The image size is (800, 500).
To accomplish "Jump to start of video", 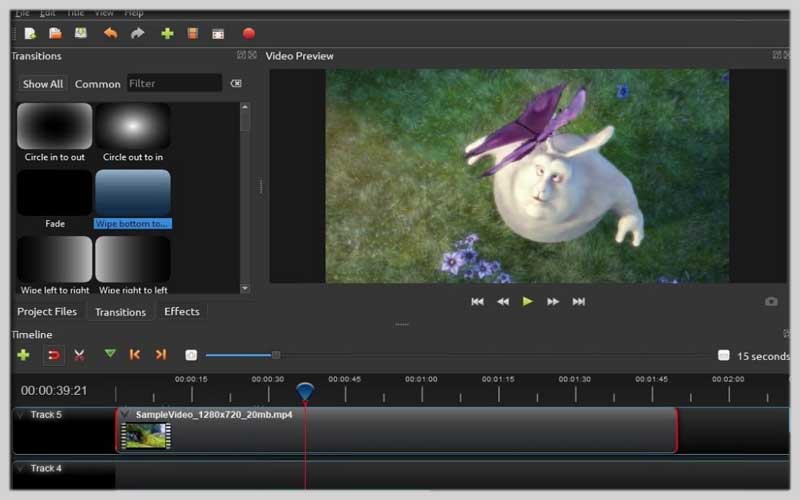I will point(477,302).
